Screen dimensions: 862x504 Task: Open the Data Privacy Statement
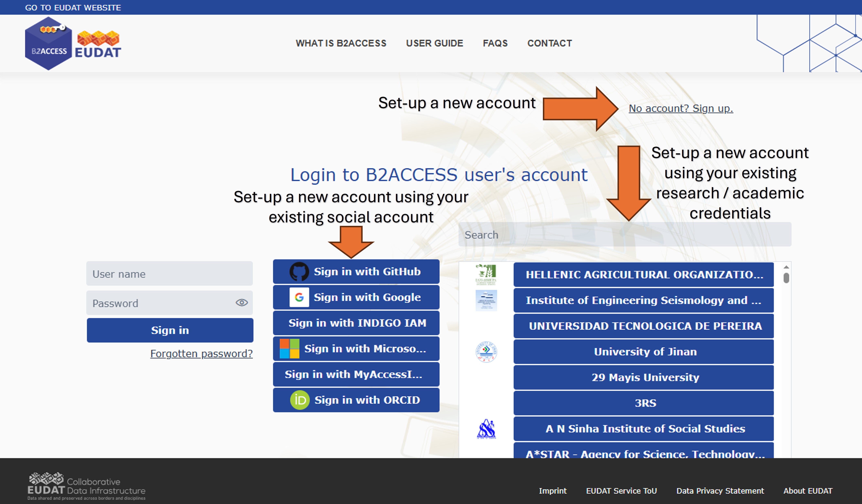click(720, 491)
